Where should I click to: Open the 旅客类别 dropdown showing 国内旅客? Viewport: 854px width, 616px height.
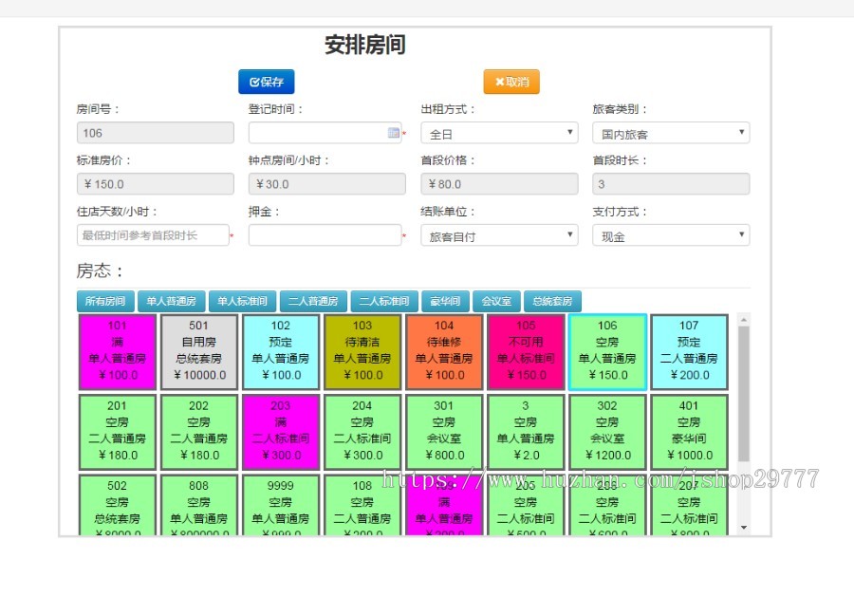click(671, 132)
